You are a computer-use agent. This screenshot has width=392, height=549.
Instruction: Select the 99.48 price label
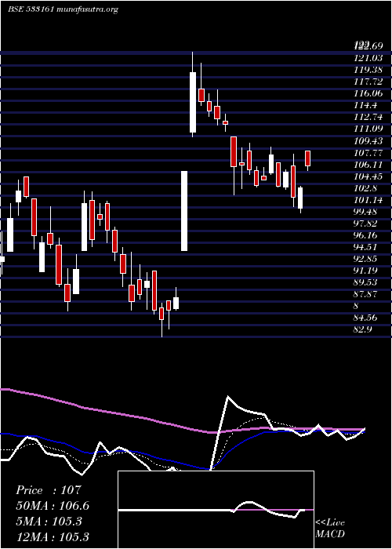[x=365, y=212]
